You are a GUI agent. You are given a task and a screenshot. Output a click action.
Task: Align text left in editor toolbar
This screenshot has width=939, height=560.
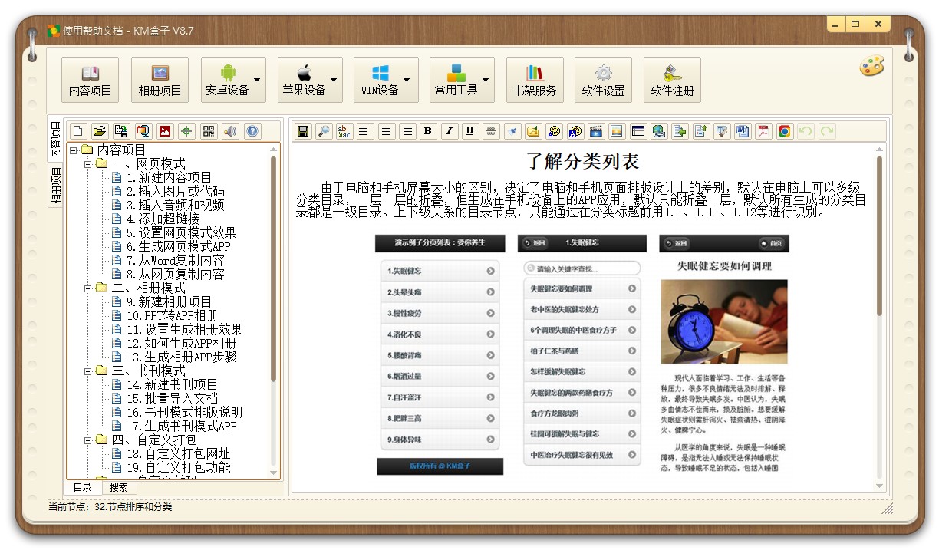[365, 131]
